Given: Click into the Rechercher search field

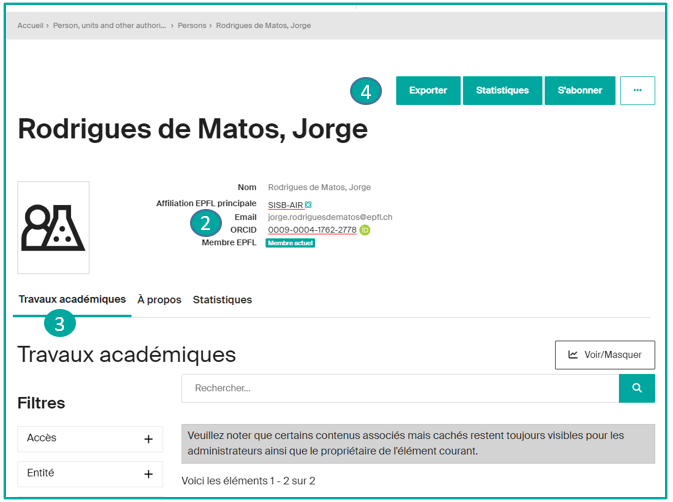Looking at the screenshot, I should [x=400, y=388].
